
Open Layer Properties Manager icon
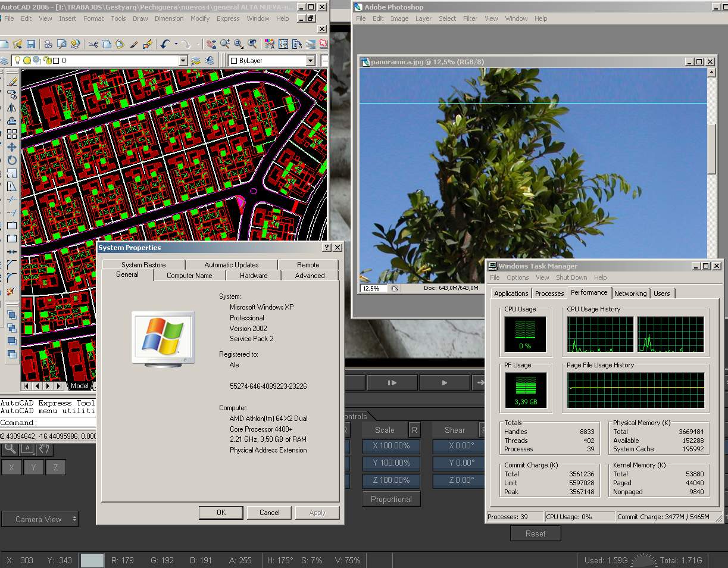4,61
